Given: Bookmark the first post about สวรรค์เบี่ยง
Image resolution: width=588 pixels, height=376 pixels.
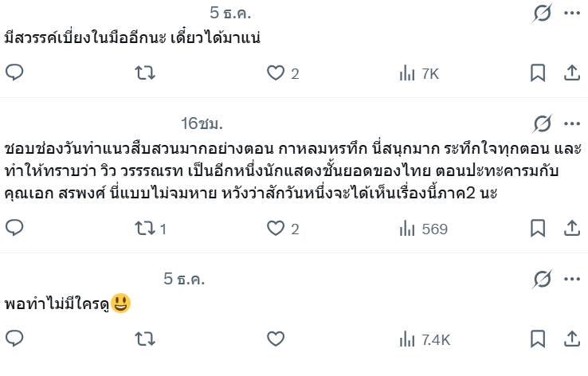Looking at the screenshot, I should [x=538, y=73].
